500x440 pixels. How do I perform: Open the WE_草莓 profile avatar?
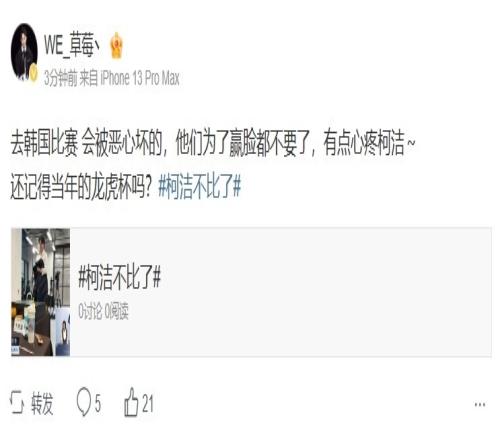(24, 52)
